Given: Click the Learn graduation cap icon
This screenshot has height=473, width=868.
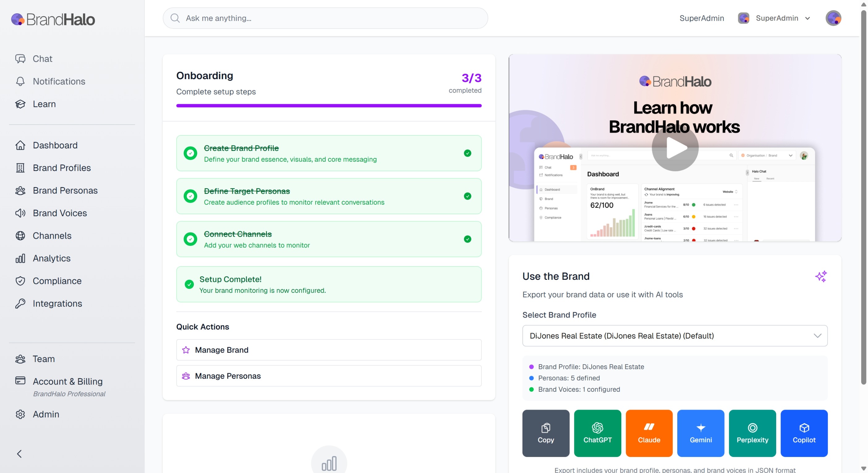Looking at the screenshot, I should (20, 104).
